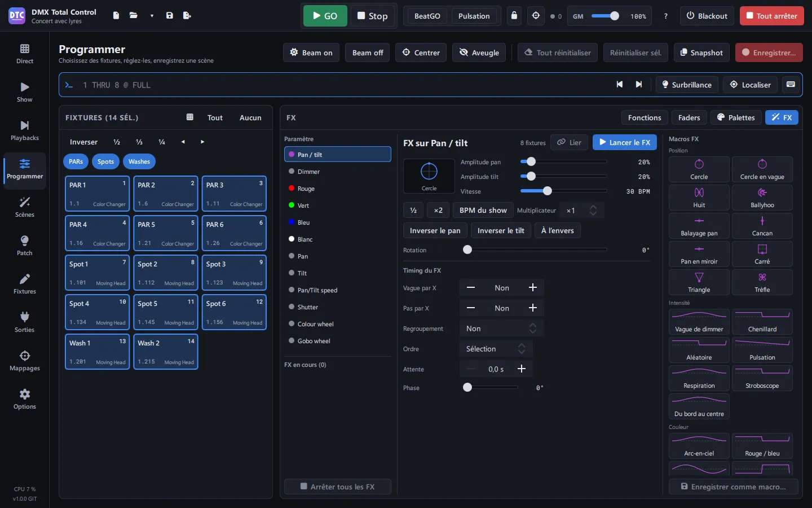Decrease the Pas par X value
Viewport: 812px width, 508px height.
tap(471, 308)
